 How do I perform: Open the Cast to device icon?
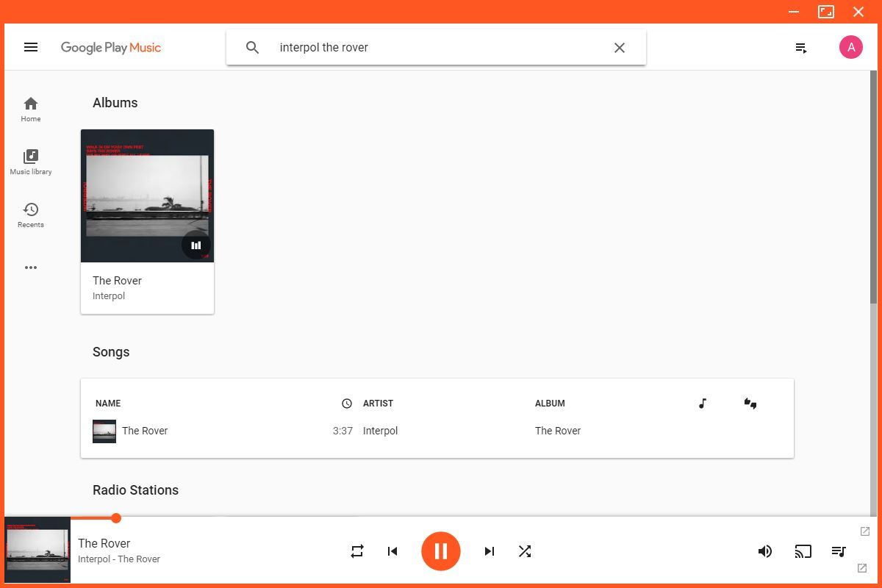coord(803,551)
